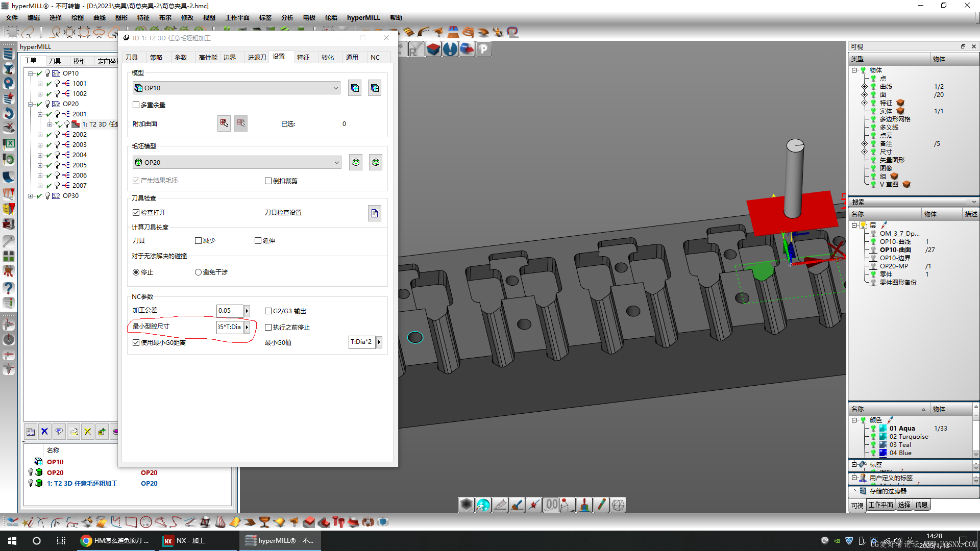
Task: Collapse the 颜色 tree node in right panel
Action: tap(854, 420)
